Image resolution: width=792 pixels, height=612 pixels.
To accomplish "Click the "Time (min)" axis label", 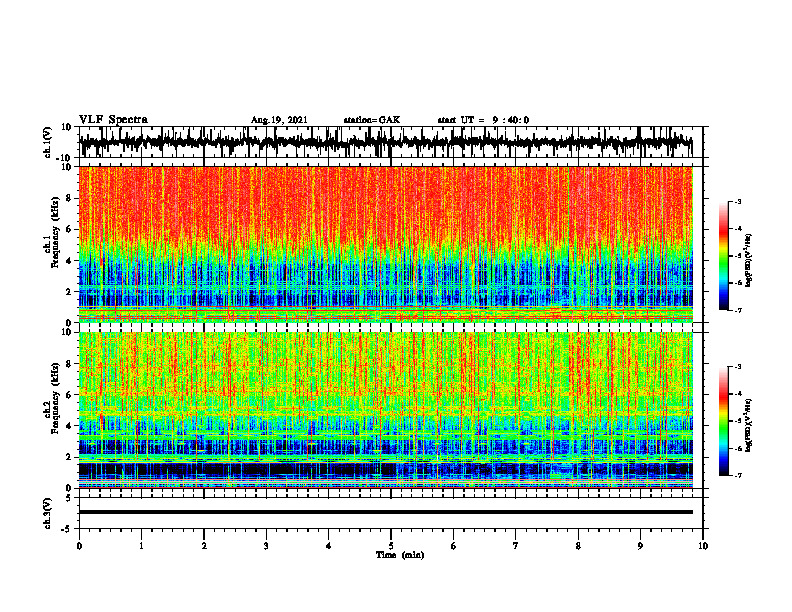I will pos(400,555).
